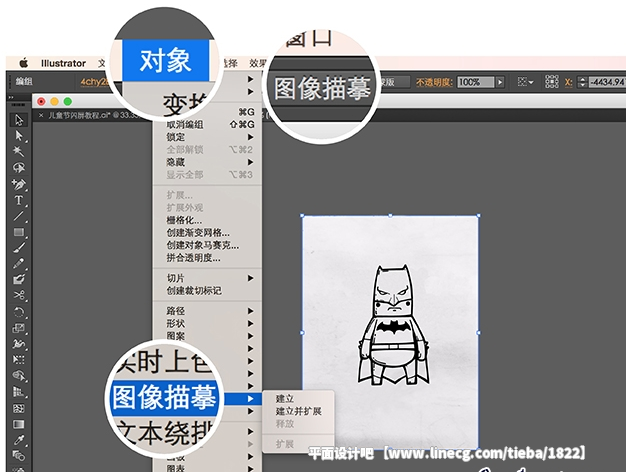
Task: Activate the Eraser tool
Action: tap(19, 280)
